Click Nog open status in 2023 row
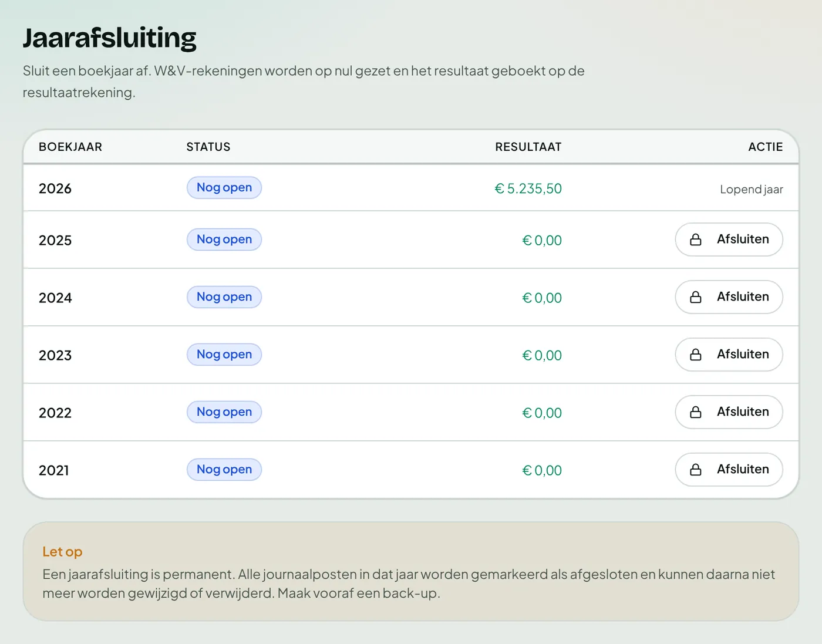Viewport: 822px width, 644px height. 224,355
